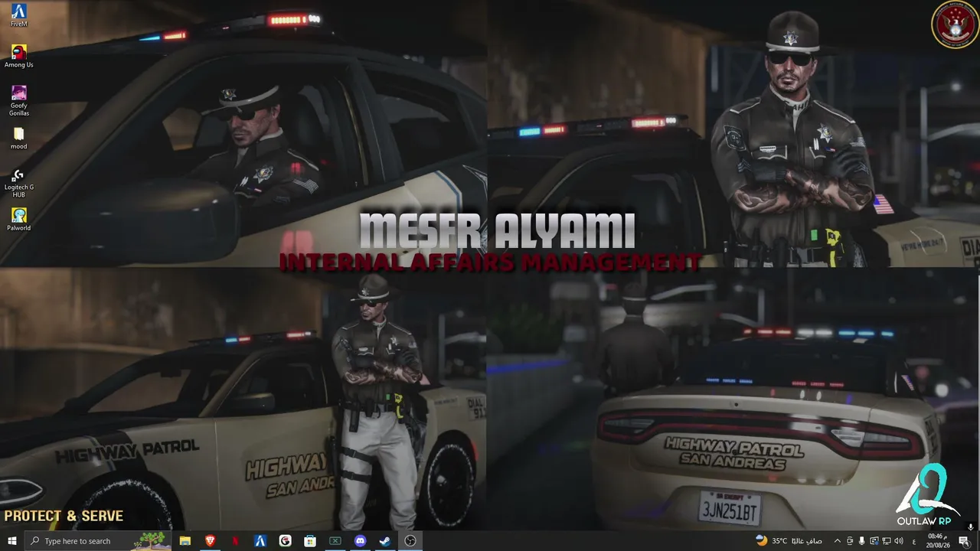The image size is (980, 551).
Task: Open Discord from the taskbar
Action: point(361,541)
